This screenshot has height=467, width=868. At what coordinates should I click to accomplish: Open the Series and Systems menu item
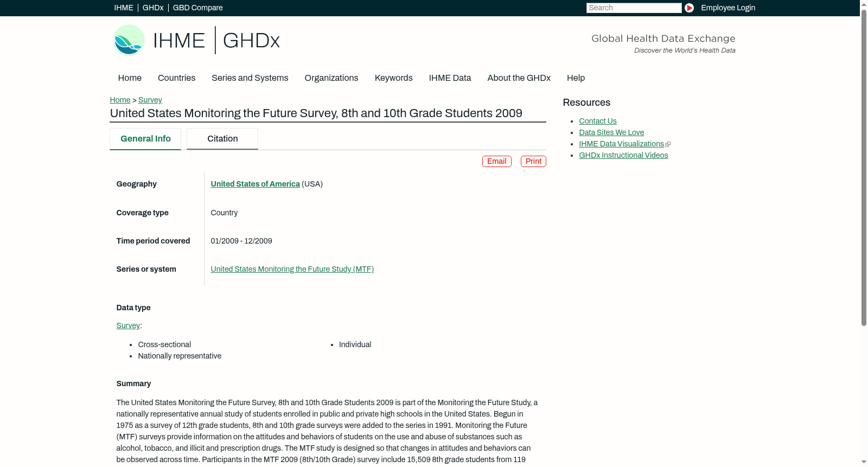tap(250, 78)
